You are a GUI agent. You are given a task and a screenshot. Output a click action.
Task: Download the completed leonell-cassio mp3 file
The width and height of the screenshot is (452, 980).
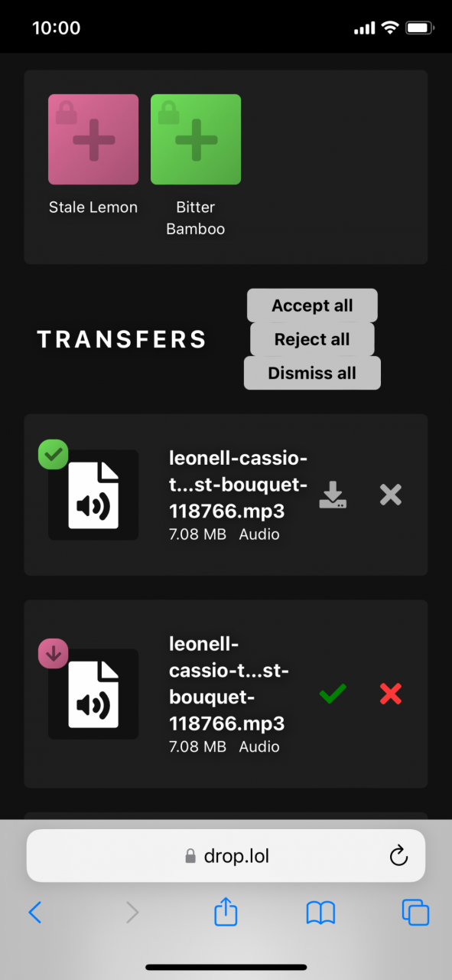tap(333, 495)
